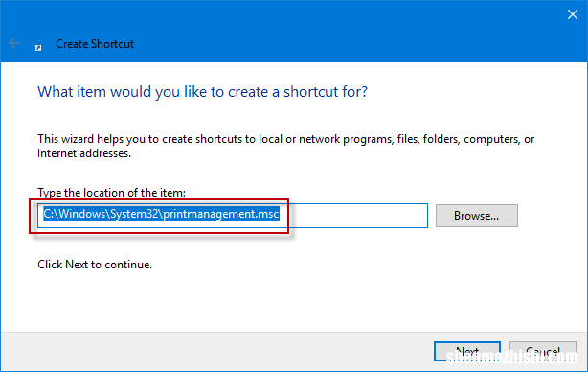This screenshot has height=372, width=588.
Task: Click the item location input field
Action: (x=232, y=216)
